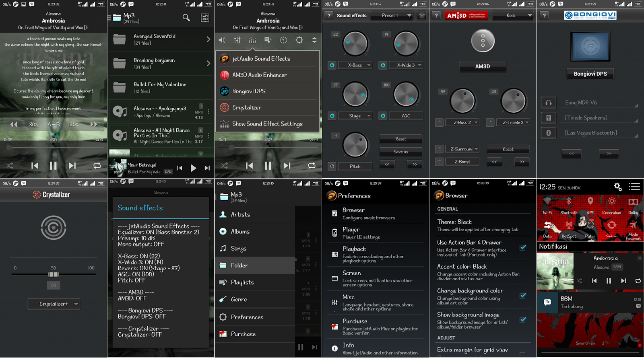Open Kecerahan brightness quick setting

(x=611, y=205)
